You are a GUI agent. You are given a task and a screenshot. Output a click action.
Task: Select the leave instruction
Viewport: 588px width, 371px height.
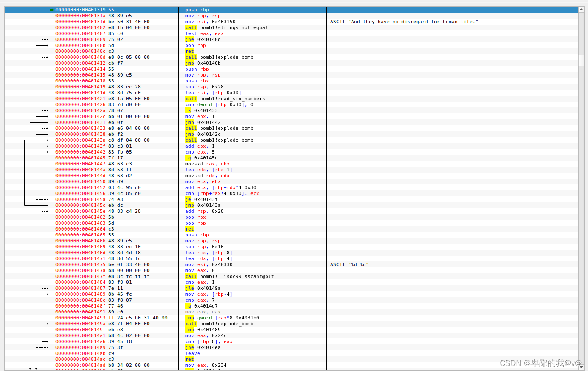(192, 353)
